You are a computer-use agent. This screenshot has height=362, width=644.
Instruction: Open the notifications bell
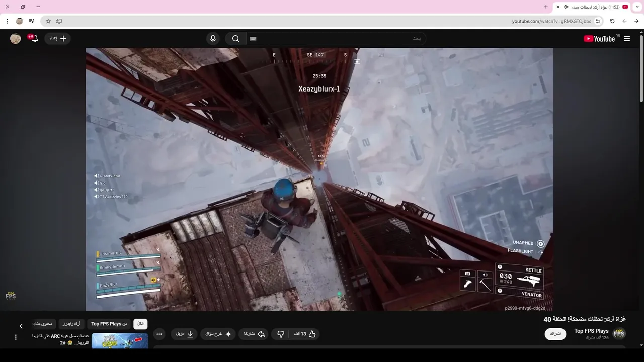(x=34, y=38)
